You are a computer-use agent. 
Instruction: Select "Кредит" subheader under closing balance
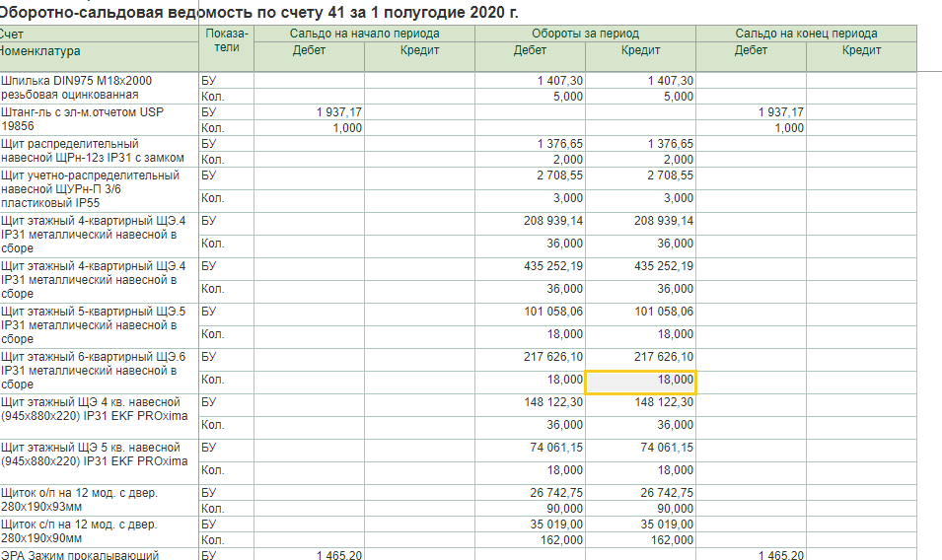[861, 50]
